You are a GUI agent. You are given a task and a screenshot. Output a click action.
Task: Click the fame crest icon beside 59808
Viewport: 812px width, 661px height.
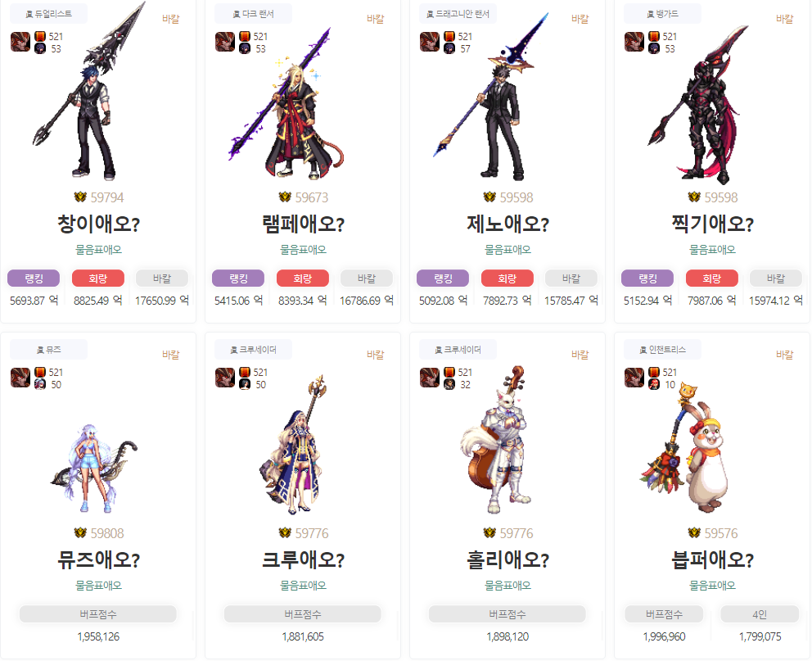tap(79, 533)
